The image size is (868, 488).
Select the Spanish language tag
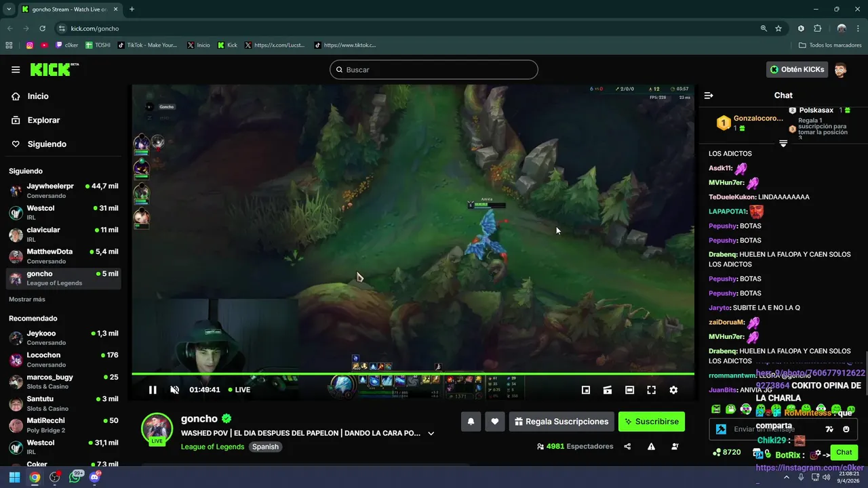click(x=265, y=447)
